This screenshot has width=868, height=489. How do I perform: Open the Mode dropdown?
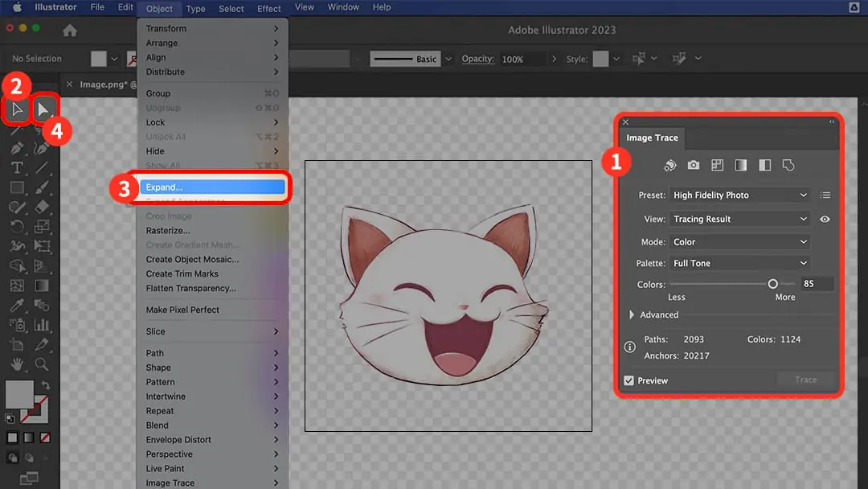(x=739, y=242)
